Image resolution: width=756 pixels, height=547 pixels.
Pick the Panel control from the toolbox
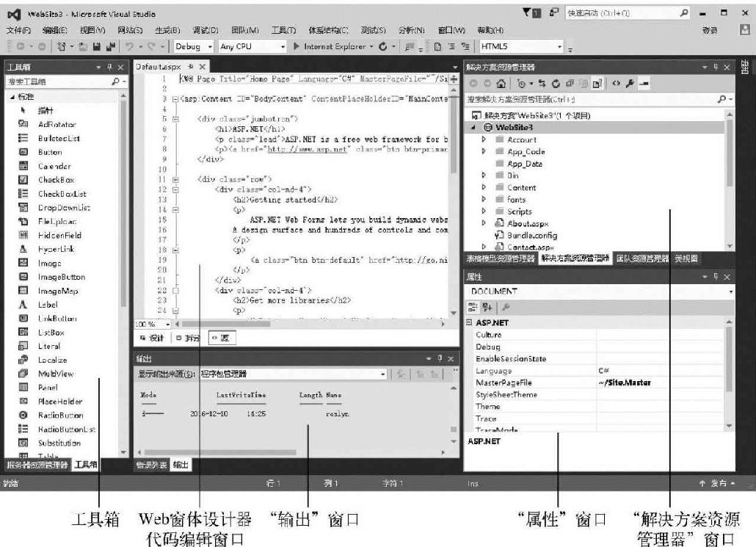[47, 388]
